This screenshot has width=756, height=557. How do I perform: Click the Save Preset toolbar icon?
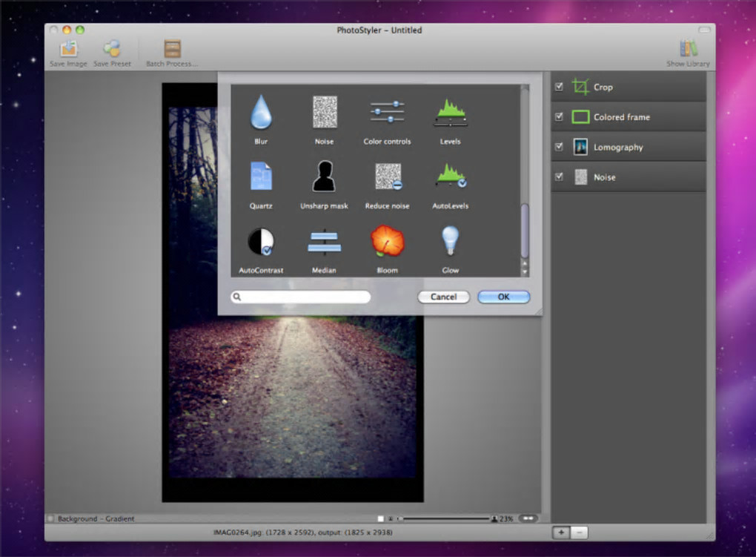coord(112,50)
